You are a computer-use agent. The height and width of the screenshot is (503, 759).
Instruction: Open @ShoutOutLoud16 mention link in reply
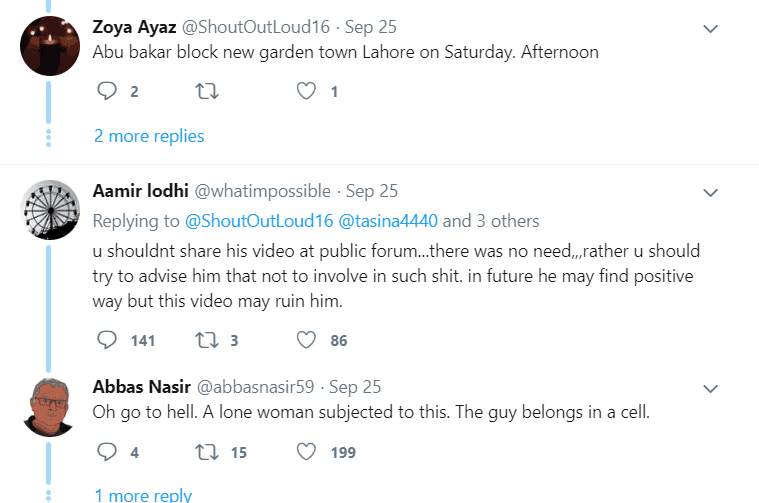pyautogui.click(x=244, y=221)
